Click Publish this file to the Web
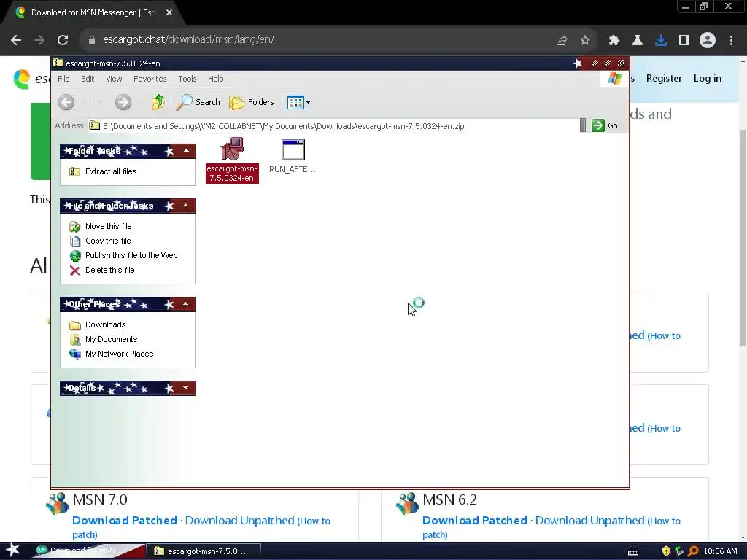747x560 pixels. coord(123,255)
